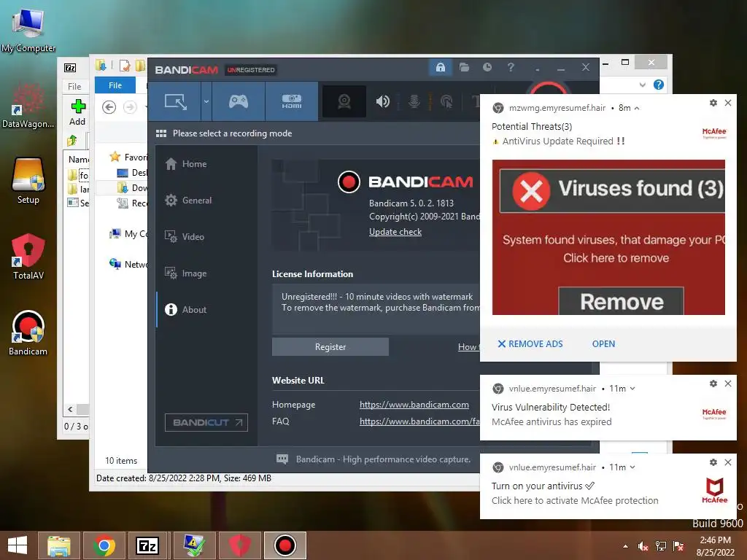Screen dimensions: 747x560
Task: Click Explorer forward navigation arrow
Action: [x=130, y=107]
